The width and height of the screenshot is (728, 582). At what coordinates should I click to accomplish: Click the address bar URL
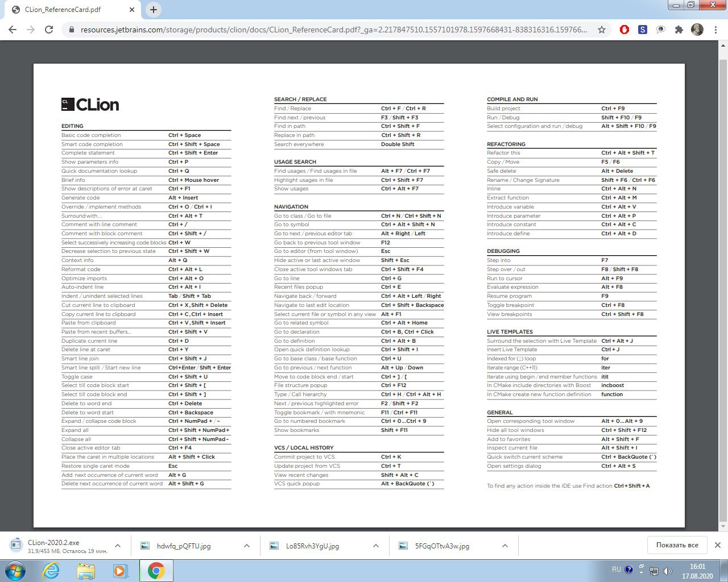click(334, 30)
